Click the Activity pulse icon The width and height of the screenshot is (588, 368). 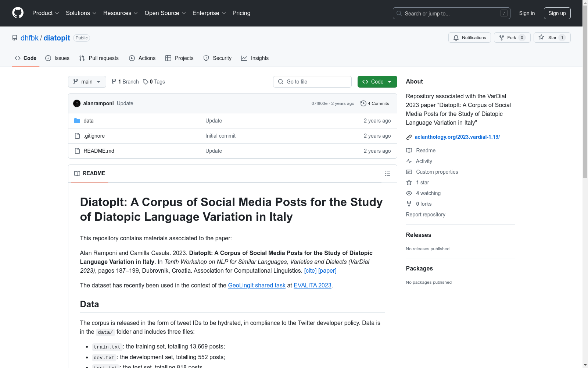[409, 161]
